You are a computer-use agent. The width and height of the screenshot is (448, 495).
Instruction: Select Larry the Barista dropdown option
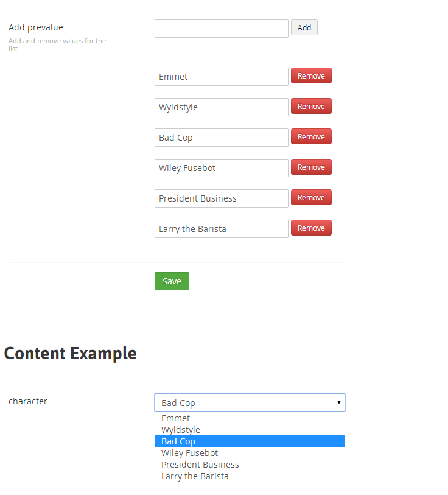tap(195, 476)
